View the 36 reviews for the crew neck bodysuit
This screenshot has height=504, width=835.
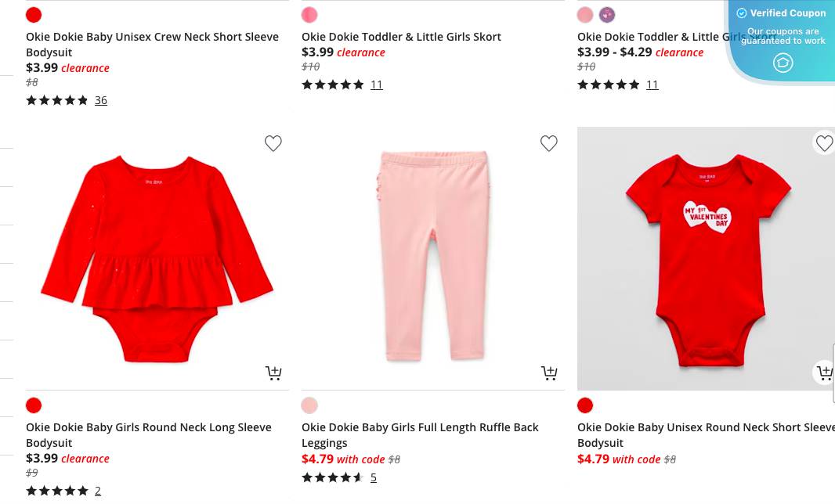[x=100, y=100]
